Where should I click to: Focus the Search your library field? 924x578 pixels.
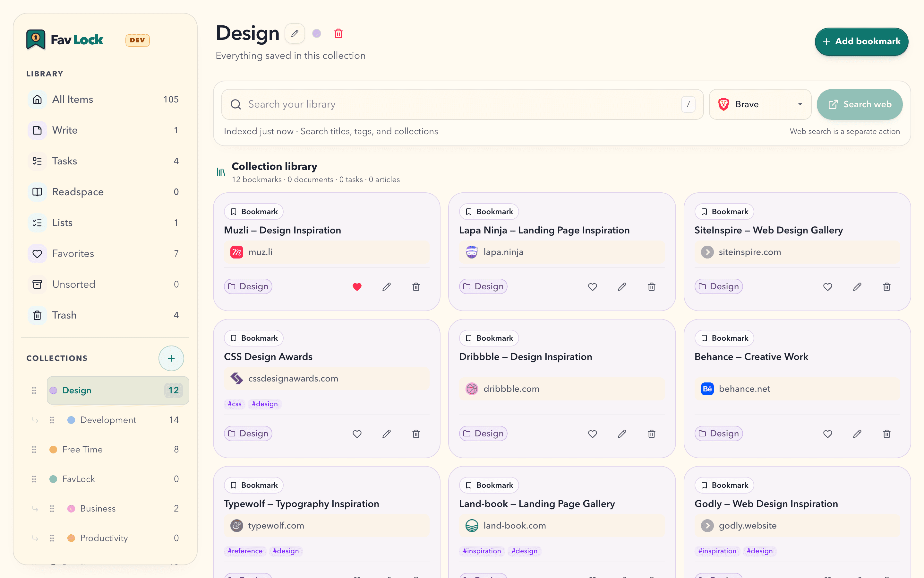(462, 104)
